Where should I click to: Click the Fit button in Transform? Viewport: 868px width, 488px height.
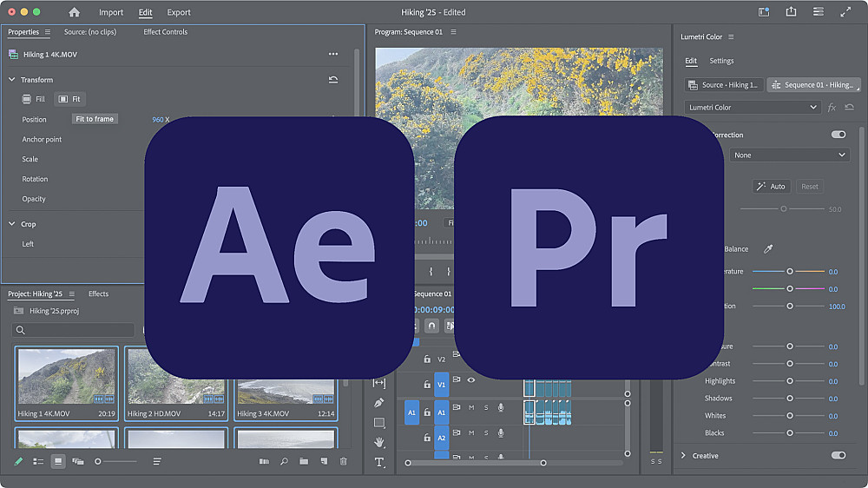coord(69,99)
